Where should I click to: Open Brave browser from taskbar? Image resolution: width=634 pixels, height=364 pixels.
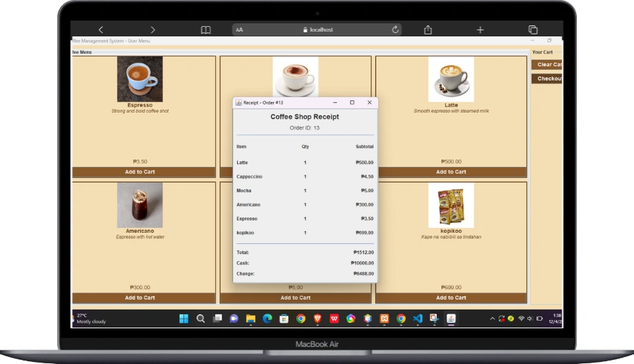point(318,319)
